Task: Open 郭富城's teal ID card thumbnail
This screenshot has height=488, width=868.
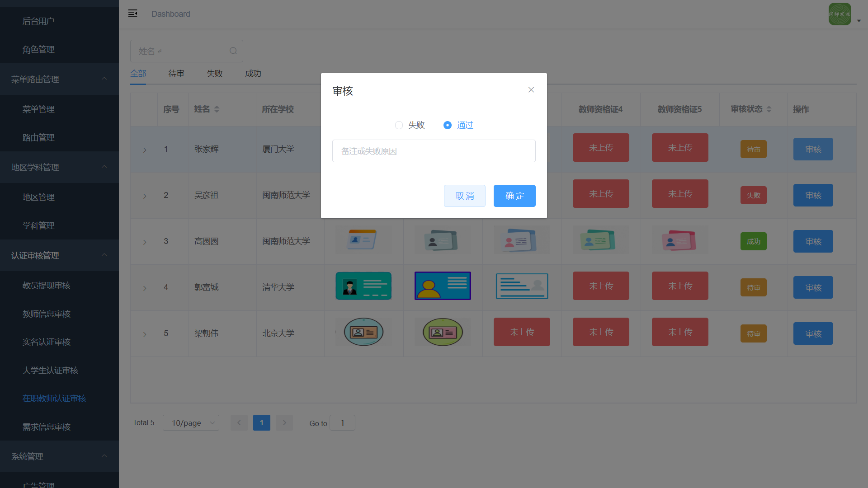Action: (x=363, y=286)
